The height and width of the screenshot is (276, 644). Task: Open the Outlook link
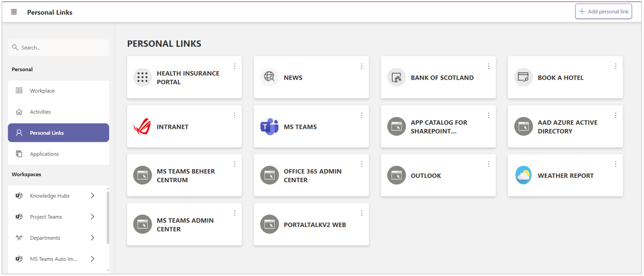point(438,176)
